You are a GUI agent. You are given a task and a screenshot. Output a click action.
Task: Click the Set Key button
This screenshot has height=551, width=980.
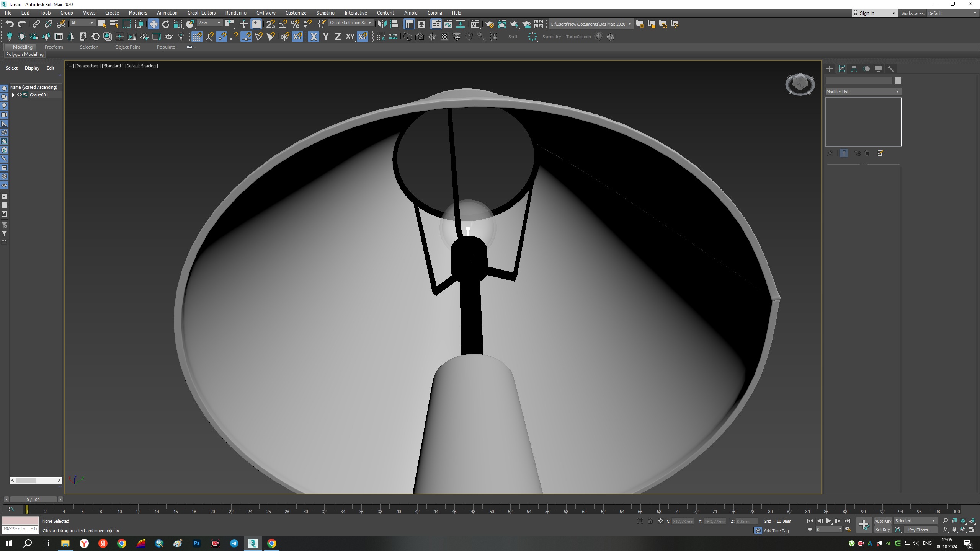point(882,530)
